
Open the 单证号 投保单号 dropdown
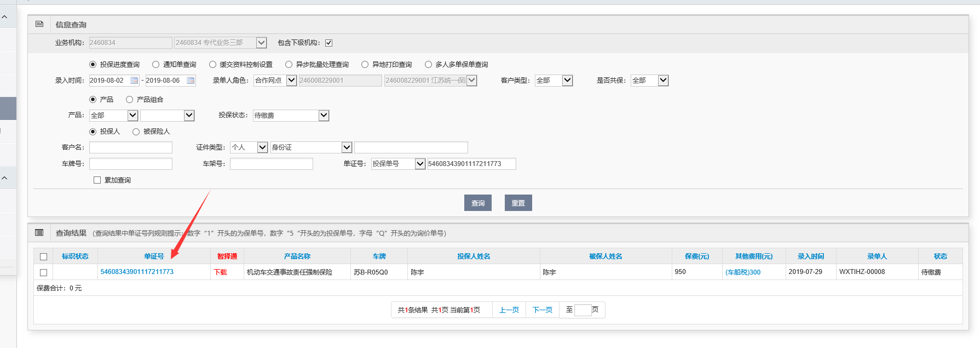tap(399, 164)
